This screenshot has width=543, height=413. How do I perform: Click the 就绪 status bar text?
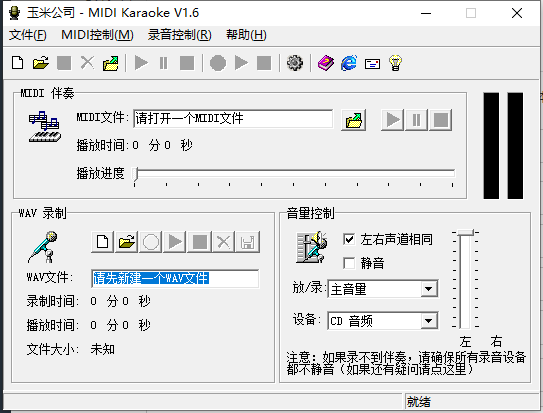click(x=419, y=402)
